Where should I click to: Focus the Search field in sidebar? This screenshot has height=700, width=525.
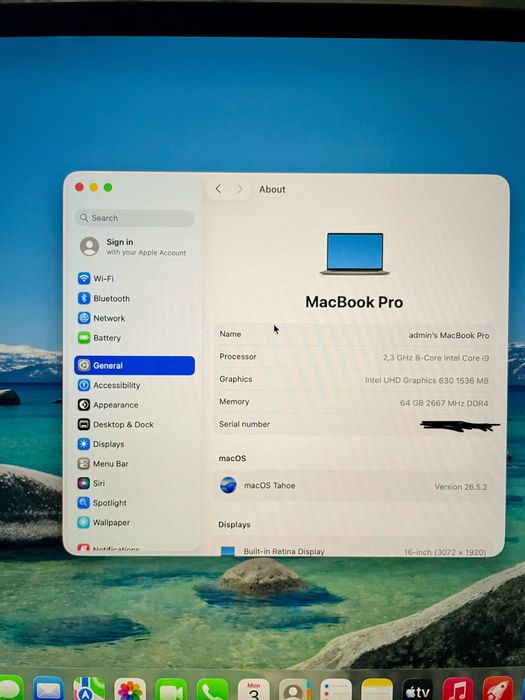pyautogui.click(x=135, y=218)
